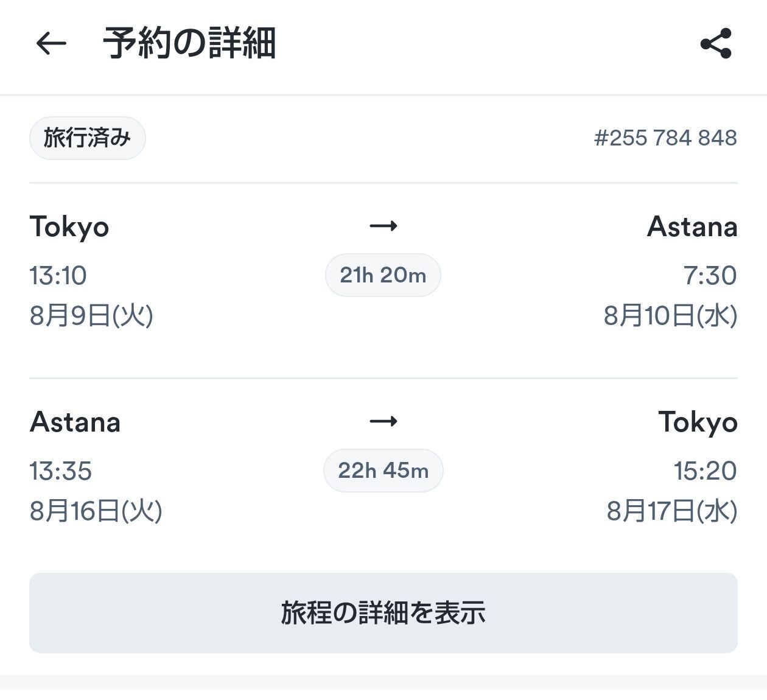This screenshot has height=700, width=767.
Task: Click the 15:20 return arrival time
Action: [x=705, y=471]
